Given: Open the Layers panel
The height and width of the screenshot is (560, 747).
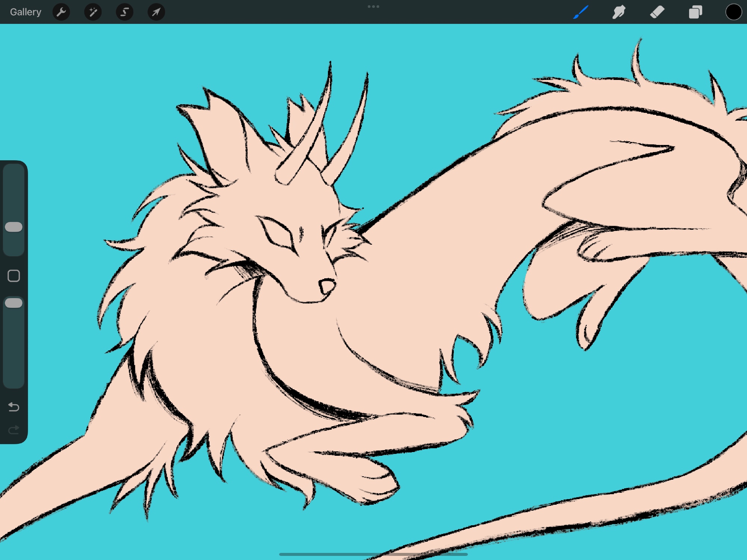Looking at the screenshot, I should (x=695, y=12).
